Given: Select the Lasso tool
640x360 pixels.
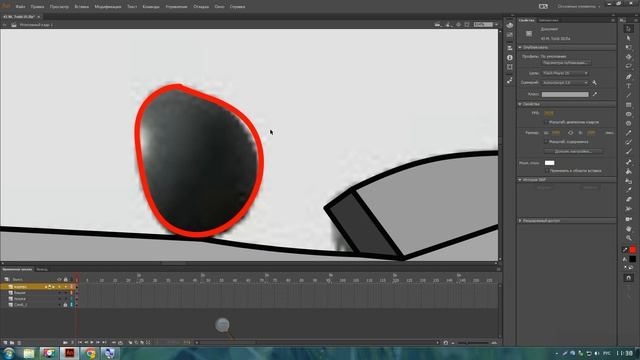Looking at the screenshot, I should coord(629,67).
